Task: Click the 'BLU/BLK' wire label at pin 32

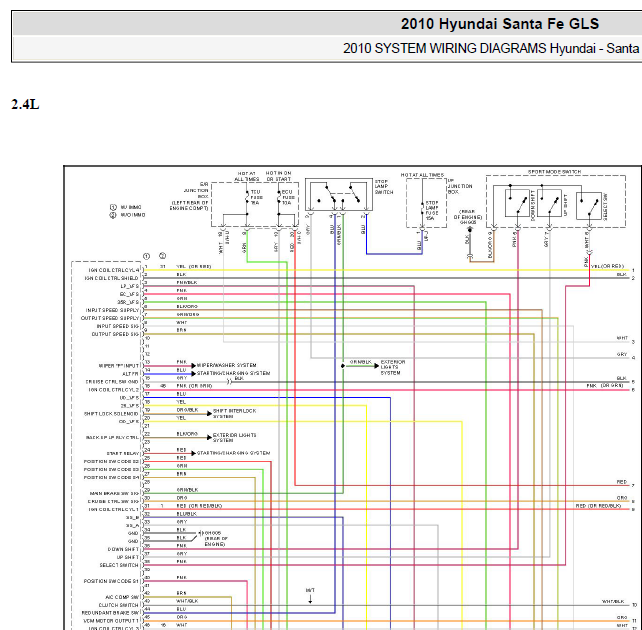Action: coord(186,514)
